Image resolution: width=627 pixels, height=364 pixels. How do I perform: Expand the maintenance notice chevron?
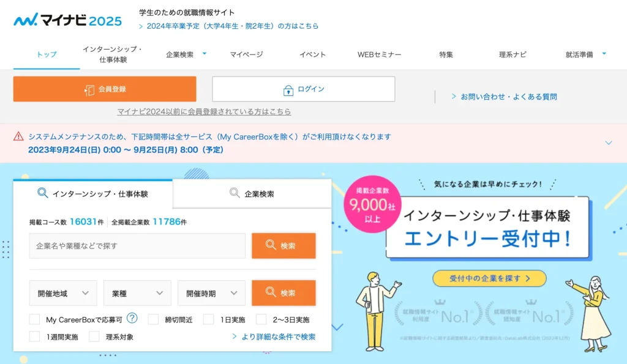pyautogui.click(x=608, y=143)
